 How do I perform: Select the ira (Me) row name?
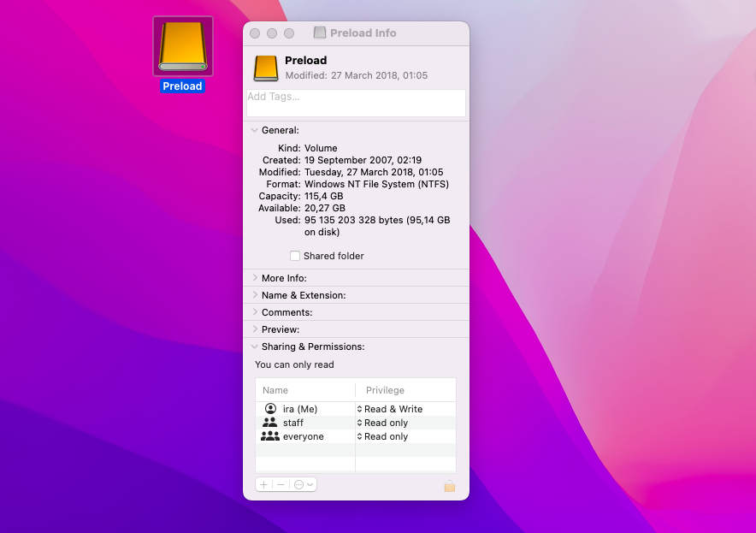click(300, 409)
